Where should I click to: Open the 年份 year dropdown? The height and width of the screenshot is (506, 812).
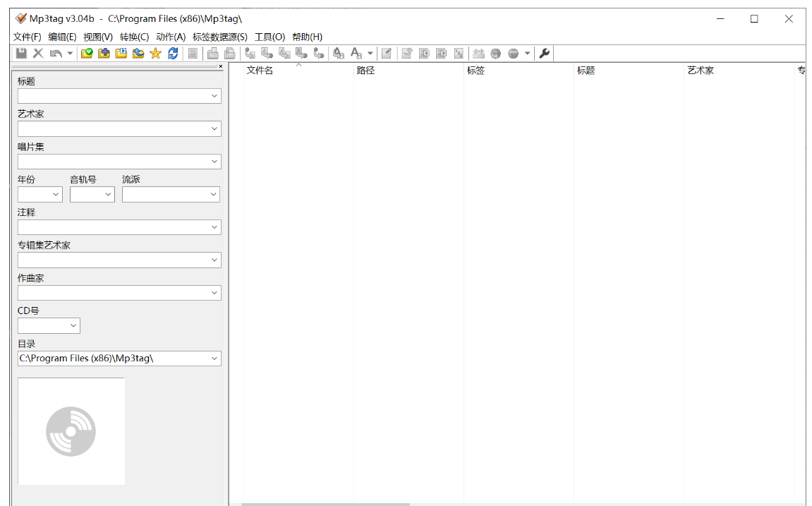tap(56, 195)
